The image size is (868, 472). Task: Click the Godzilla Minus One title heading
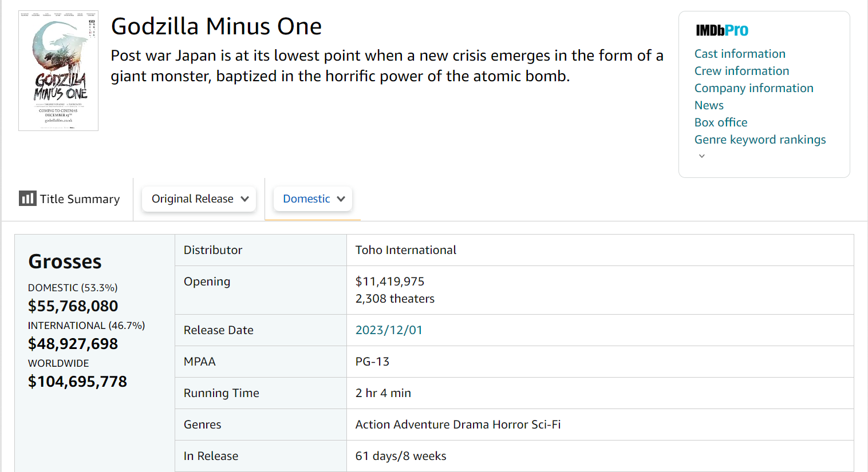216,26
